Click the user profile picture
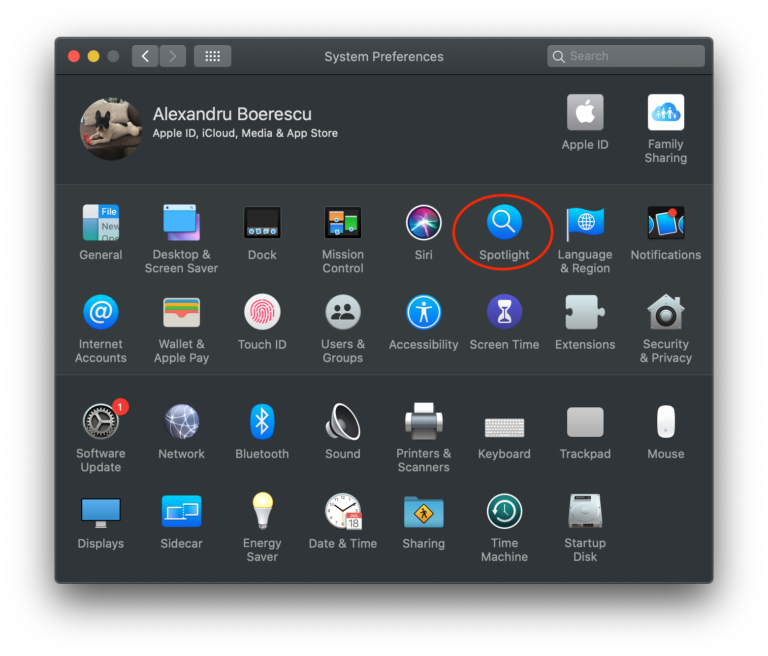 111,128
